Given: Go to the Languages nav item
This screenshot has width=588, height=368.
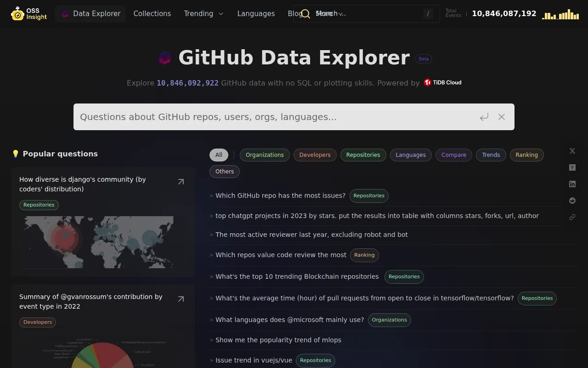Looking at the screenshot, I should coord(256,14).
